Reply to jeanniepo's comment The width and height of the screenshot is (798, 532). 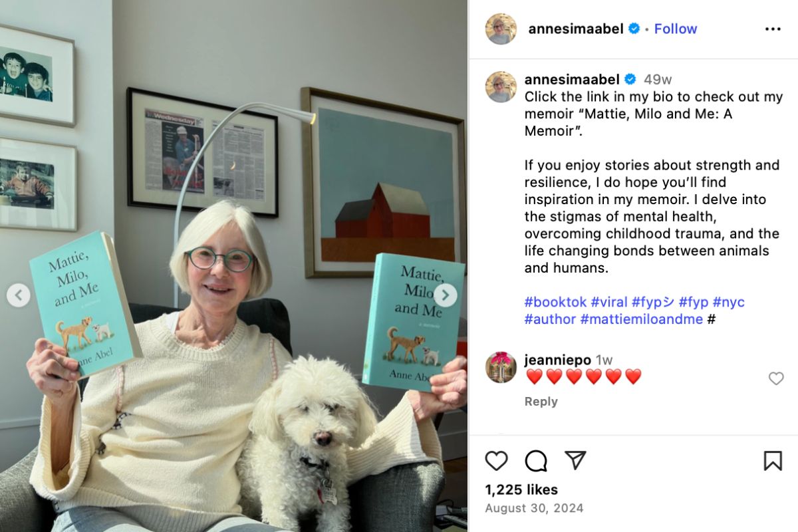(x=541, y=402)
